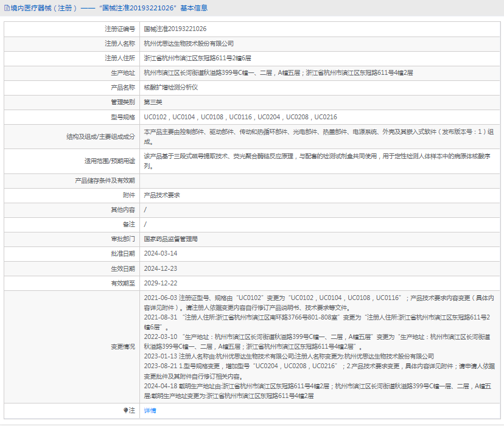Click the 注册人住所 label
Image resolution: width=504 pixels, height=426 pixels.
coord(119,58)
